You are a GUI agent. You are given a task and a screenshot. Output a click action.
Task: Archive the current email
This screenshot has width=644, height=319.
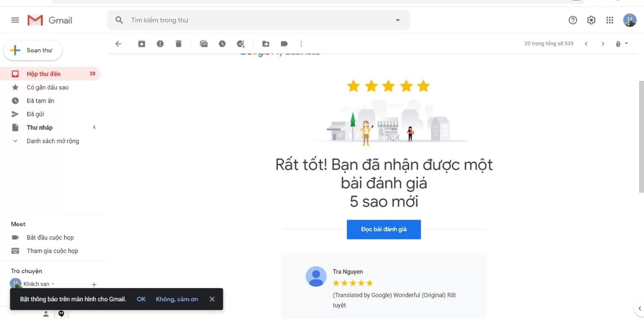coord(141,44)
